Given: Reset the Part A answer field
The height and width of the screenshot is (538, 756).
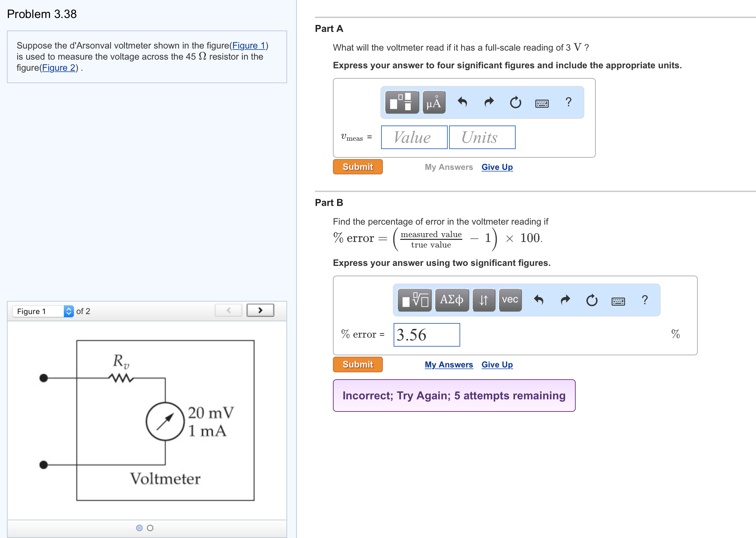Looking at the screenshot, I should [x=515, y=103].
